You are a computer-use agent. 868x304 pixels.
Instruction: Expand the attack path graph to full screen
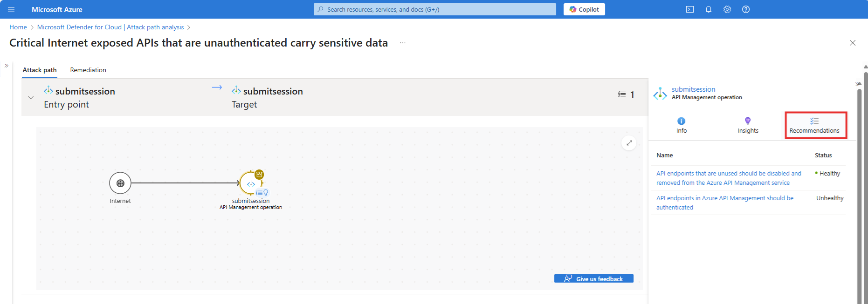(629, 143)
